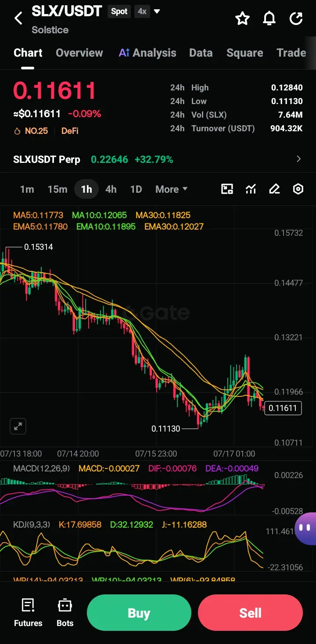Tap the MACD(12,26,9) indicator label
This screenshot has height=644, width=316.
pos(41,469)
